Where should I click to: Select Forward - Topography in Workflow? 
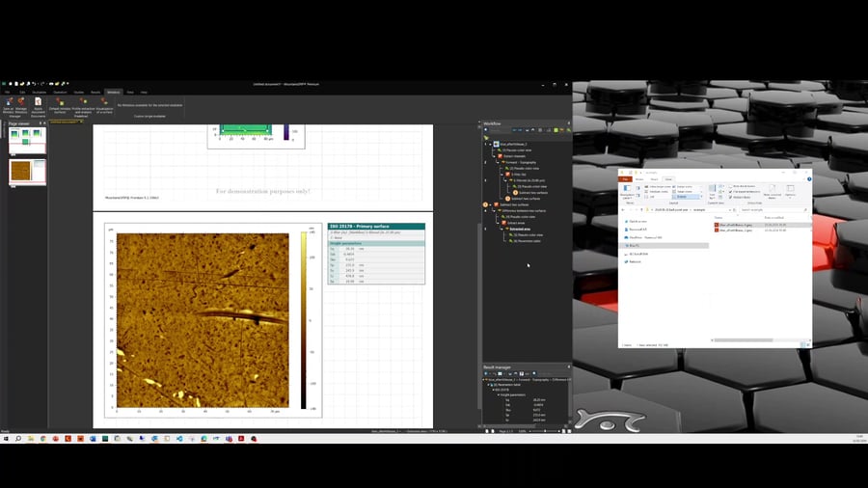(x=521, y=162)
